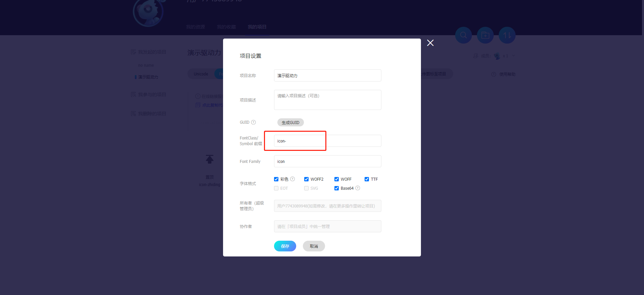Toggle the TTF format checkbox
Screen dimensions: 644x295
(367, 179)
